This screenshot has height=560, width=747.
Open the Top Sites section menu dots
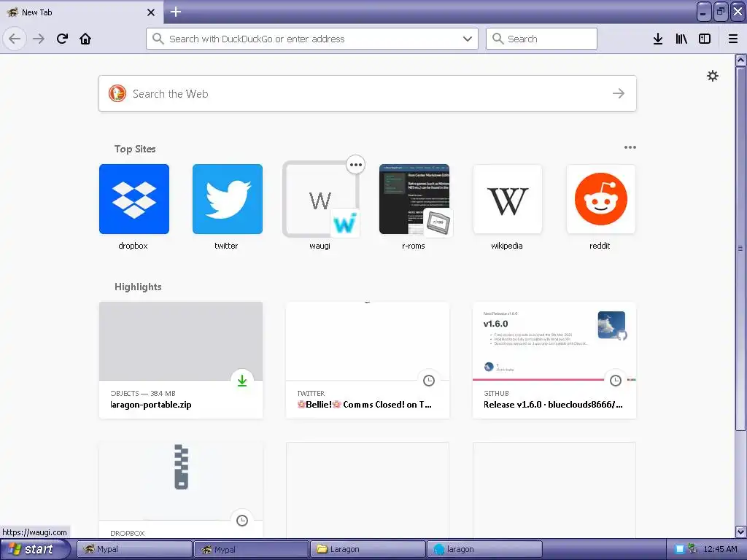click(x=630, y=147)
